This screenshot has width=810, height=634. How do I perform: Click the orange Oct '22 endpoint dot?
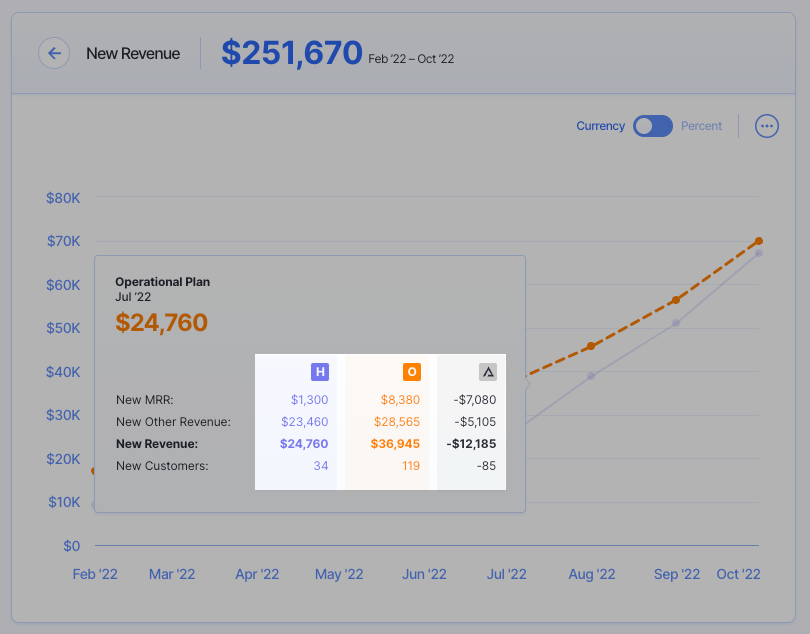pyautogui.click(x=758, y=241)
